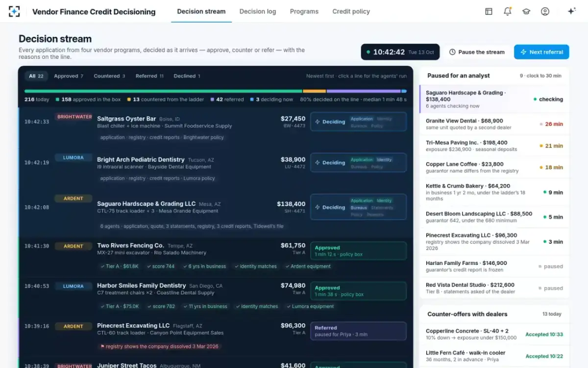This screenshot has width=588, height=368.
Task: Open the notifications bell
Action: pyautogui.click(x=507, y=11)
